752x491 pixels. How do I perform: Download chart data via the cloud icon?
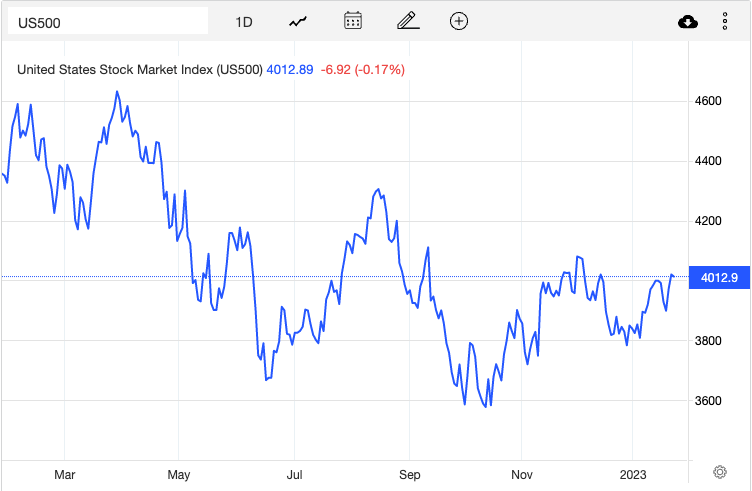(688, 22)
